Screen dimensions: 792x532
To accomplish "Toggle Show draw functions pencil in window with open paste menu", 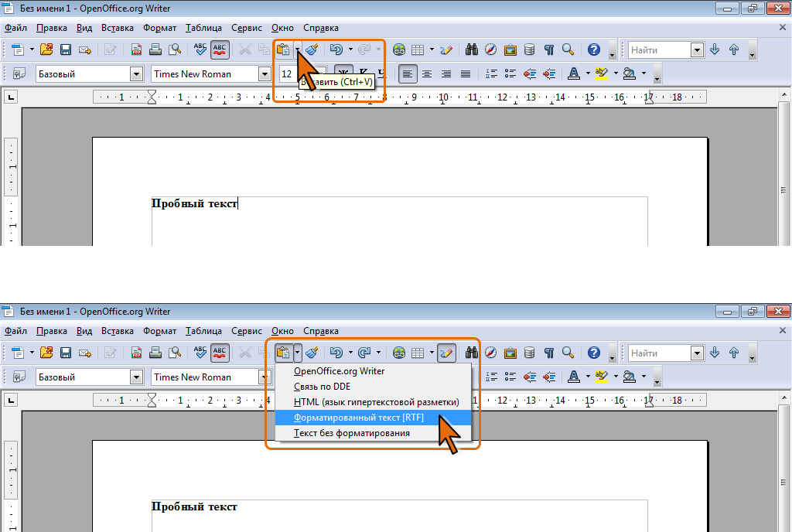I will (x=446, y=353).
